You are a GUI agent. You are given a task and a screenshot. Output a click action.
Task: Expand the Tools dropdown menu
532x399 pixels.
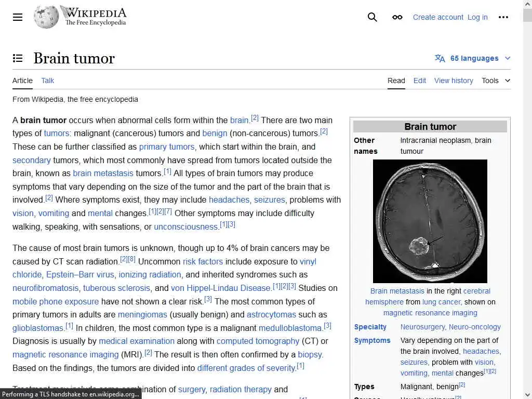496,81
